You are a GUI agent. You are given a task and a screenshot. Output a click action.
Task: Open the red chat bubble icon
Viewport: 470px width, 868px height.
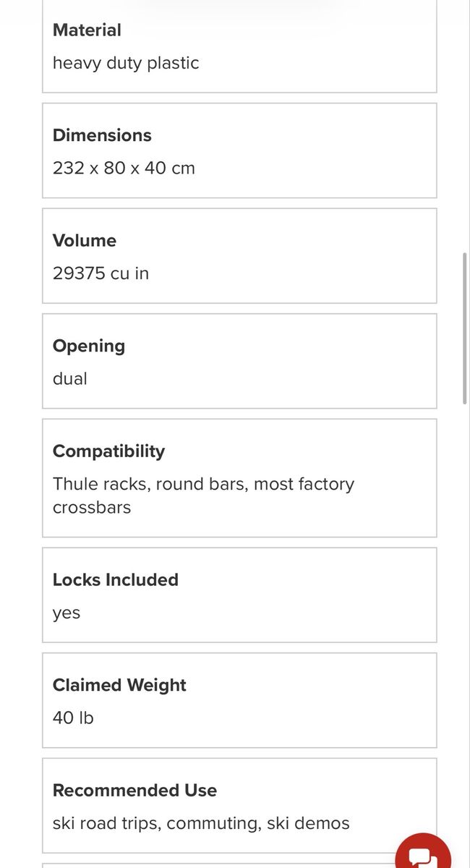[x=424, y=854]
